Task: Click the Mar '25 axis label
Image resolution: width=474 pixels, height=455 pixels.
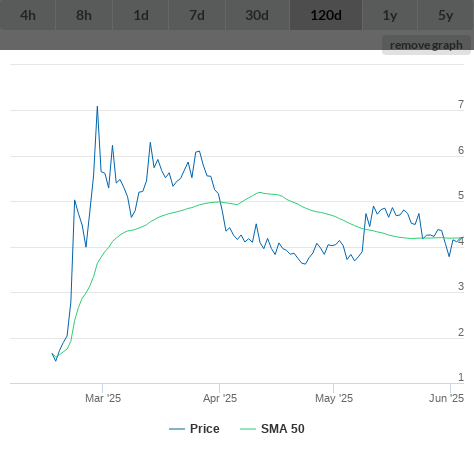Action: point(103,398)
